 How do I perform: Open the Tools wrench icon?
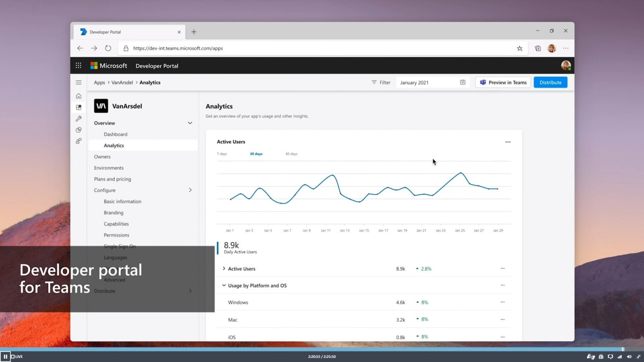point(78,119)
